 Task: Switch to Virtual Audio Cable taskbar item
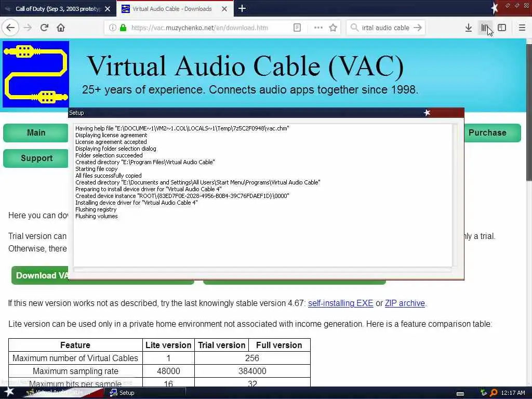pos(61,393)
